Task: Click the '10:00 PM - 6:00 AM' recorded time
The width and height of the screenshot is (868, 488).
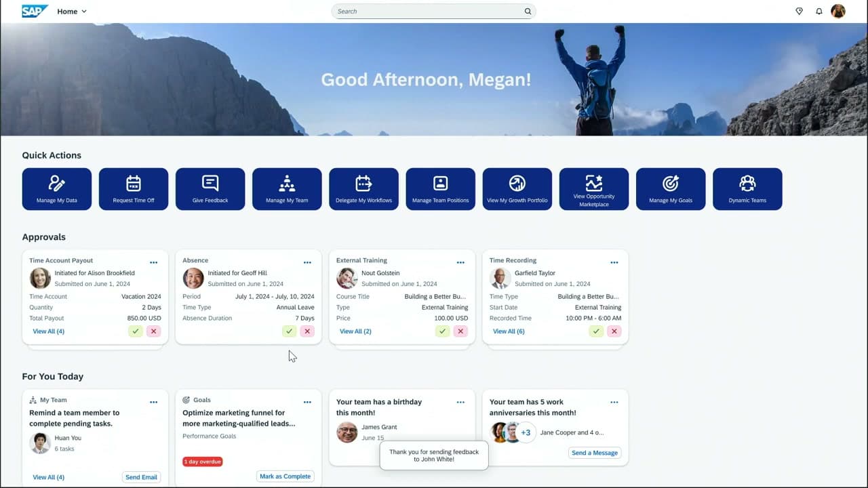Action: pos(592,319)
